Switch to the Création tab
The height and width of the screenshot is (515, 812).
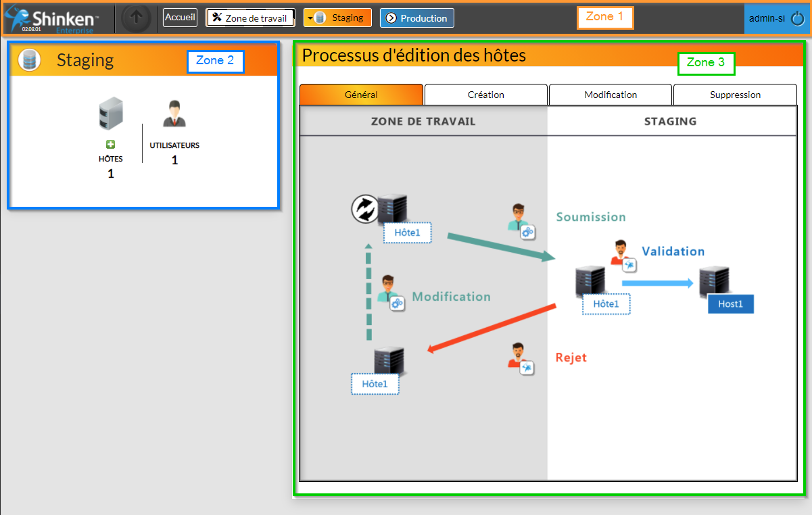tap(485, 95)
